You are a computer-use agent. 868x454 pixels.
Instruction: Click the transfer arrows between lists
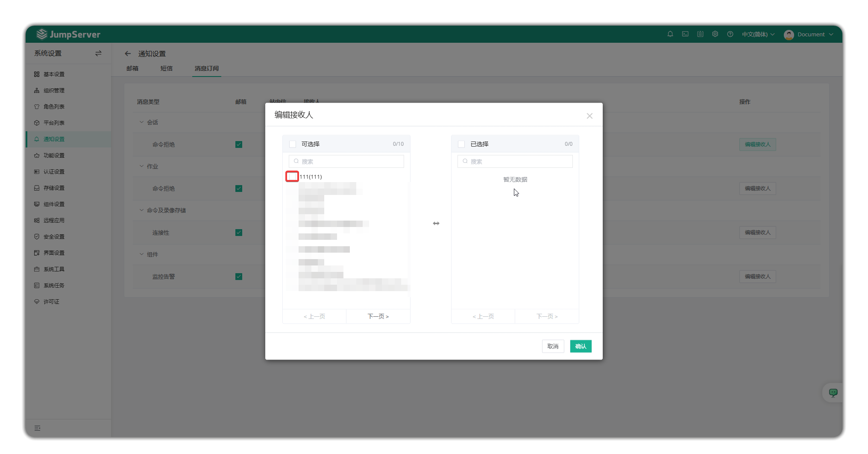[436, 224]
